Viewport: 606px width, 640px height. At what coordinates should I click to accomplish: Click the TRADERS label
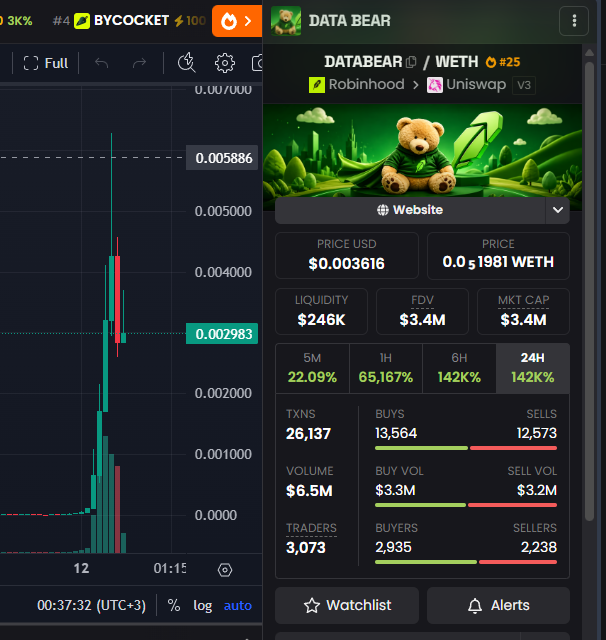[x=311, y=528]
